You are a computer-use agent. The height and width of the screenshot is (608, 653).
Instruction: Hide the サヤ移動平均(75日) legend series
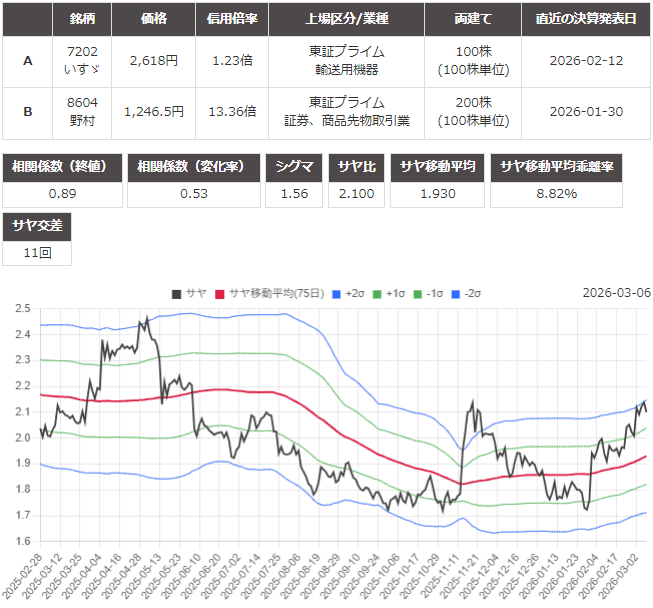pos(267,293)
